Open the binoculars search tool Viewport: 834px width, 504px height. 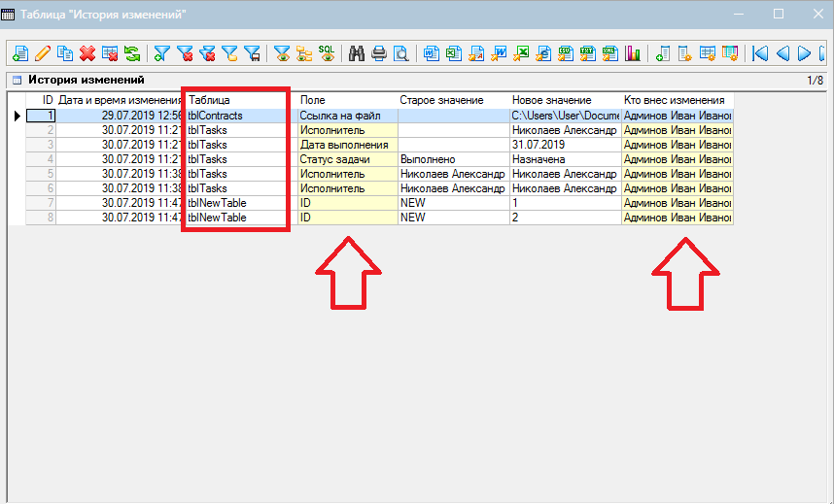(x=357, y=53)
